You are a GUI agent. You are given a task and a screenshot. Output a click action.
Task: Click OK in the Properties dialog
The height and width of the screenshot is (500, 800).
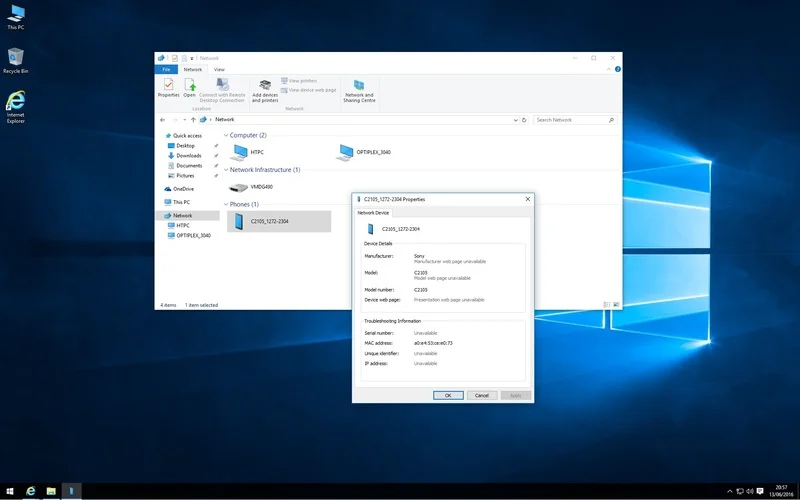tap(448, 395)
